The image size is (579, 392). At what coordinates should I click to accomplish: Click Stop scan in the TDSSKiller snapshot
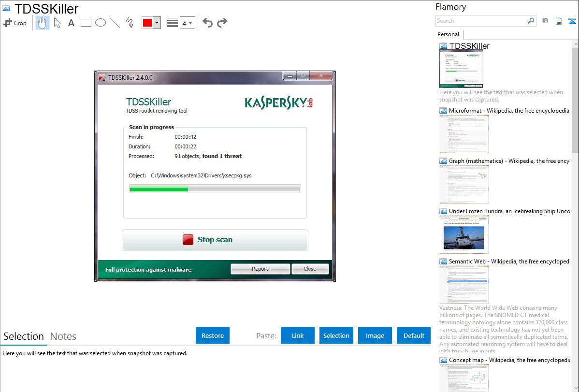coord(215,240)
